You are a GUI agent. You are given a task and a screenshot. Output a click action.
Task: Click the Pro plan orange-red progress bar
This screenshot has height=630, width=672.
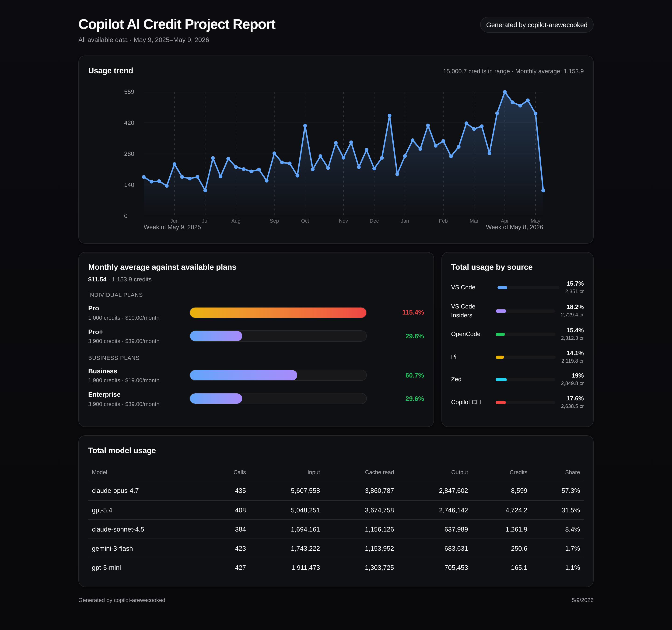pos(278,313)
